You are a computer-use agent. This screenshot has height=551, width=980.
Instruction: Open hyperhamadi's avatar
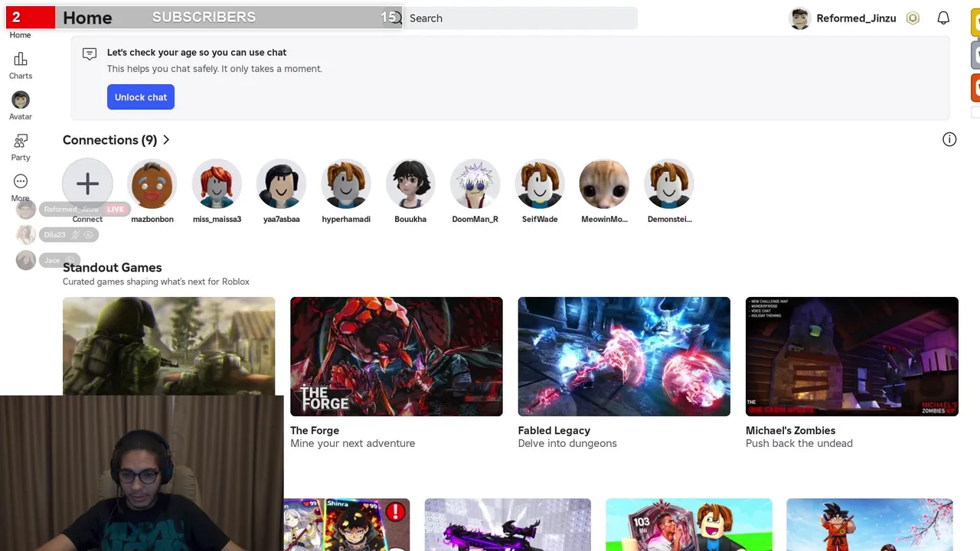coord(346,184)
